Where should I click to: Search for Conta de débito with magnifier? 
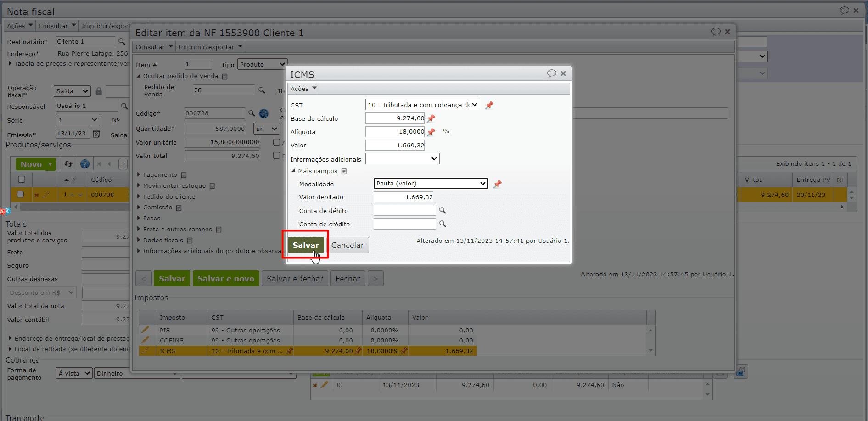click(442, 210)
